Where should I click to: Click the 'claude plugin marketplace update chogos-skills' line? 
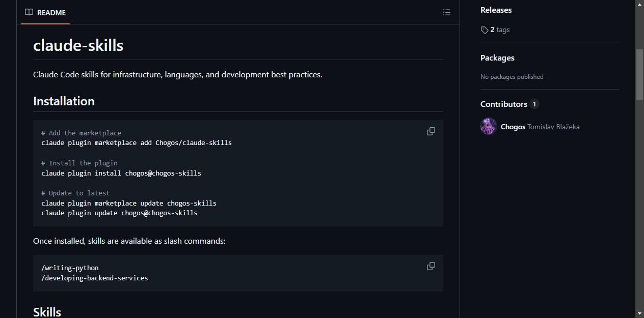[129, 204]
